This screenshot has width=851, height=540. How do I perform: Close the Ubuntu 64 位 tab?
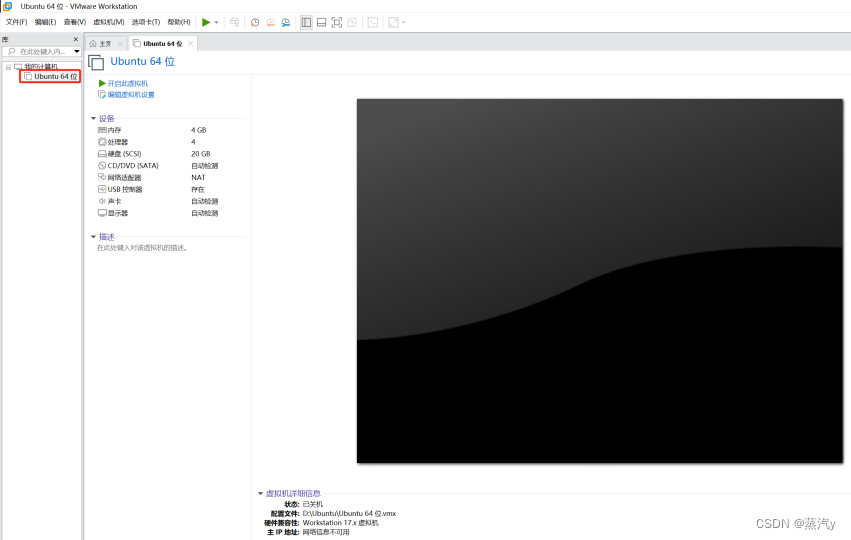coord(190,43)
